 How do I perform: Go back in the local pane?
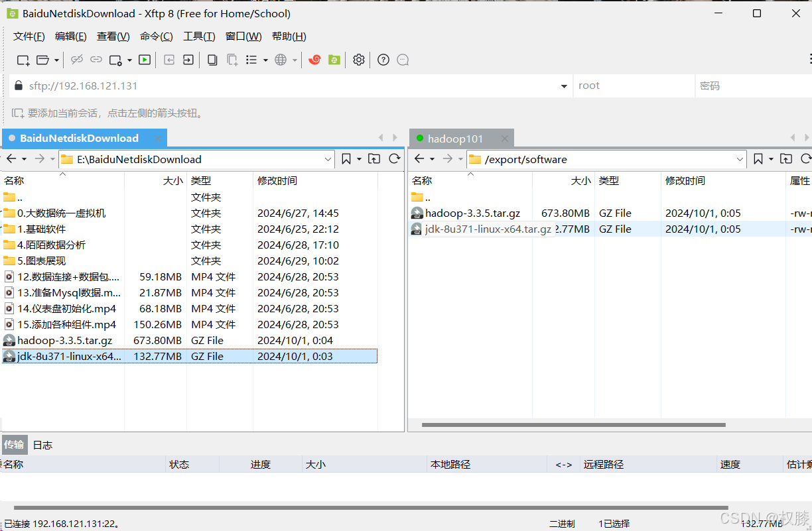(11, 159)
